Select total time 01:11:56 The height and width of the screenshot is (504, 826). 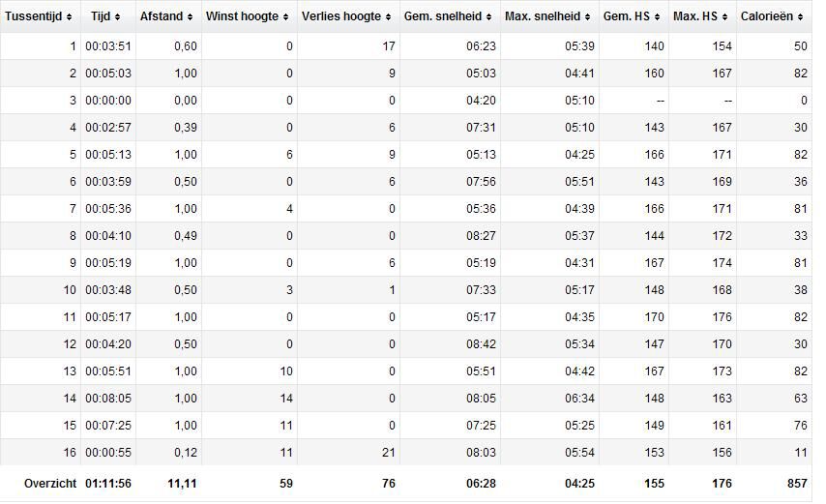108,484
